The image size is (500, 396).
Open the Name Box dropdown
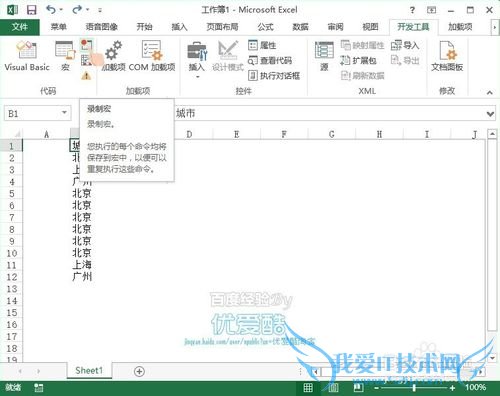click(x=64, y=113)
